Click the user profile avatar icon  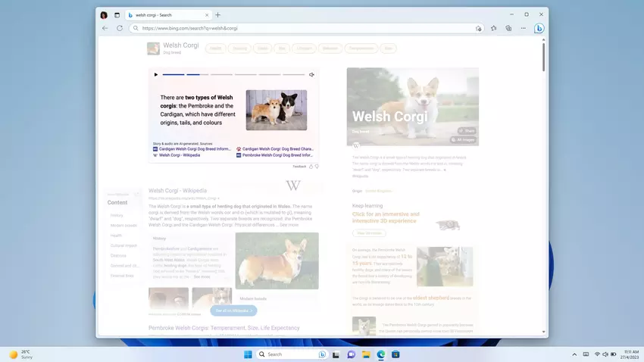(x=104, y=14)
